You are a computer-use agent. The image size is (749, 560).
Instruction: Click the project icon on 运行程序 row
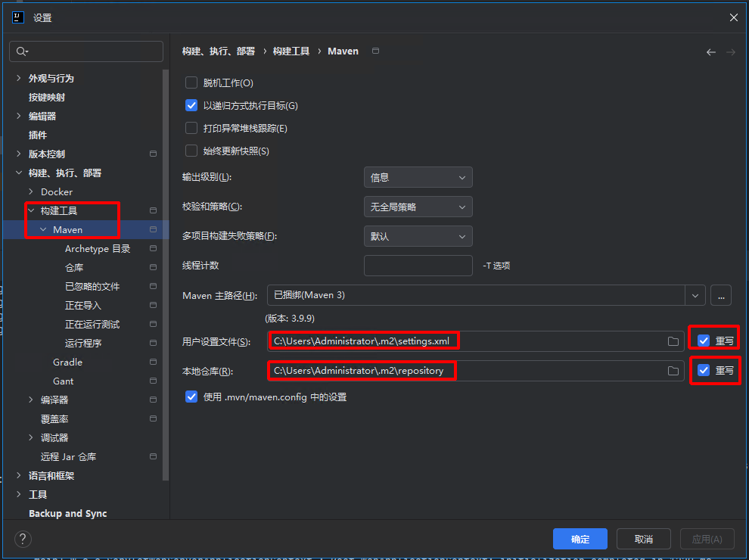tap(153, 343)
